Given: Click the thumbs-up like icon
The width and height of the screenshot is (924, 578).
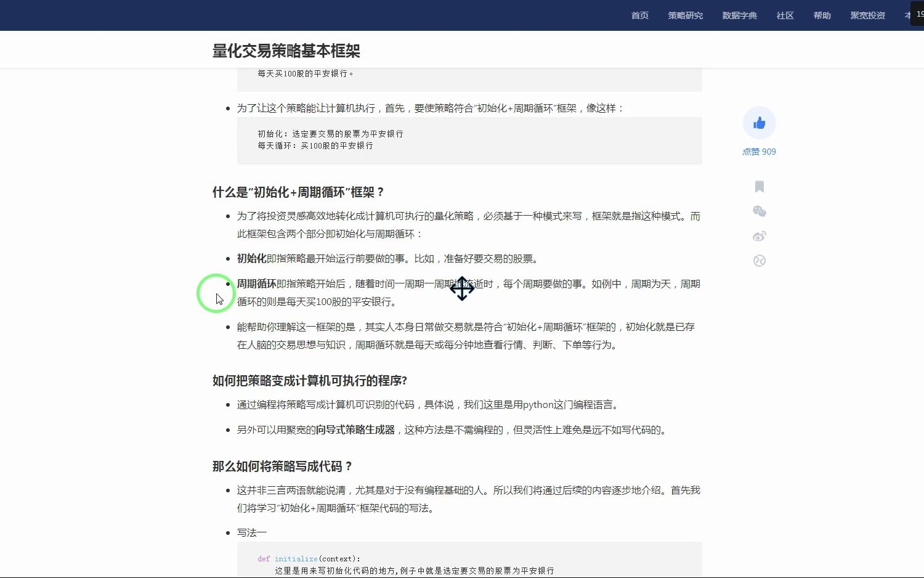Looking at the screenshot, I should [x=759, y=123].
